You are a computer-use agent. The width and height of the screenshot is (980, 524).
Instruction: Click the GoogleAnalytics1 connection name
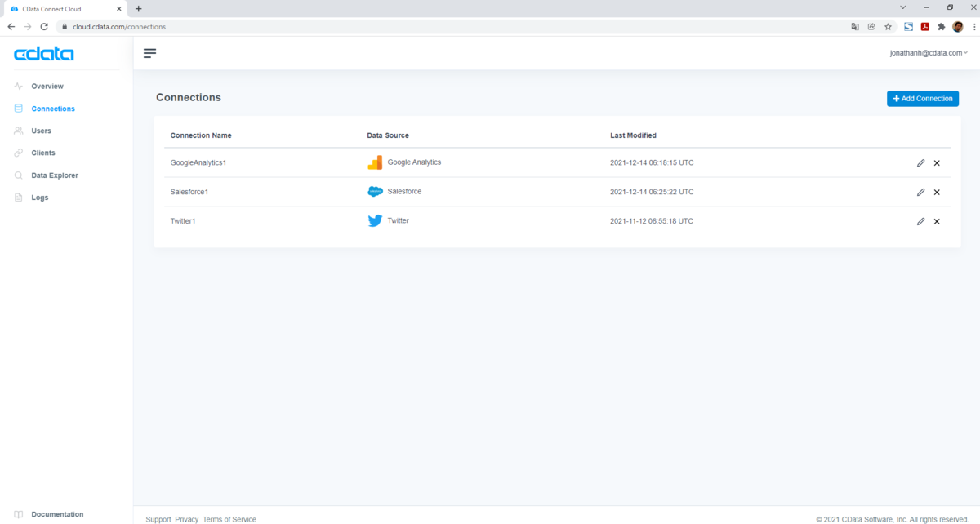198,162
